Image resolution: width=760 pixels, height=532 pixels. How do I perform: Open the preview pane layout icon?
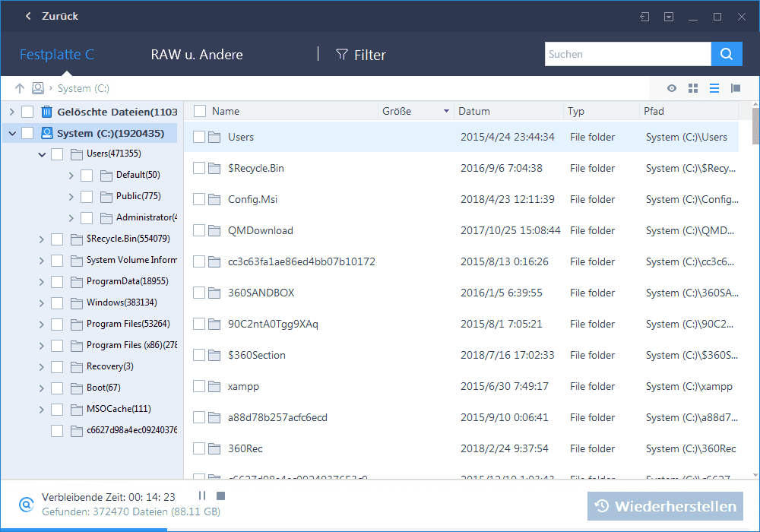click(736, 88)
